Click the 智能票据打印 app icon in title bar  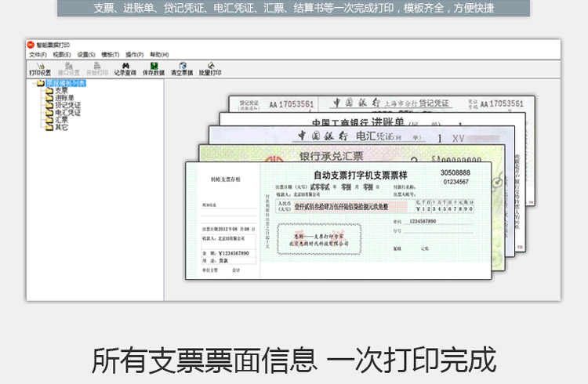click(x=31, y=45)
